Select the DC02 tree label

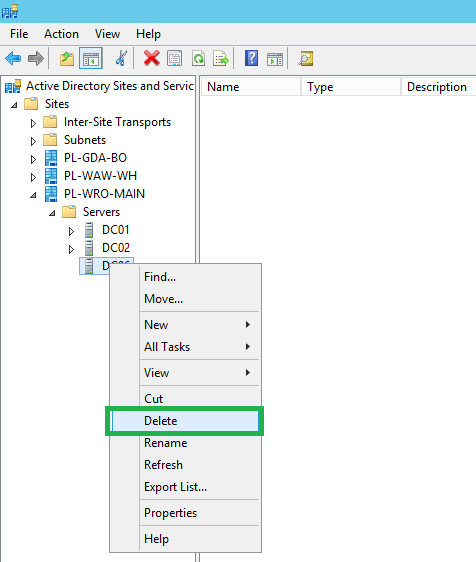(116, 248)
